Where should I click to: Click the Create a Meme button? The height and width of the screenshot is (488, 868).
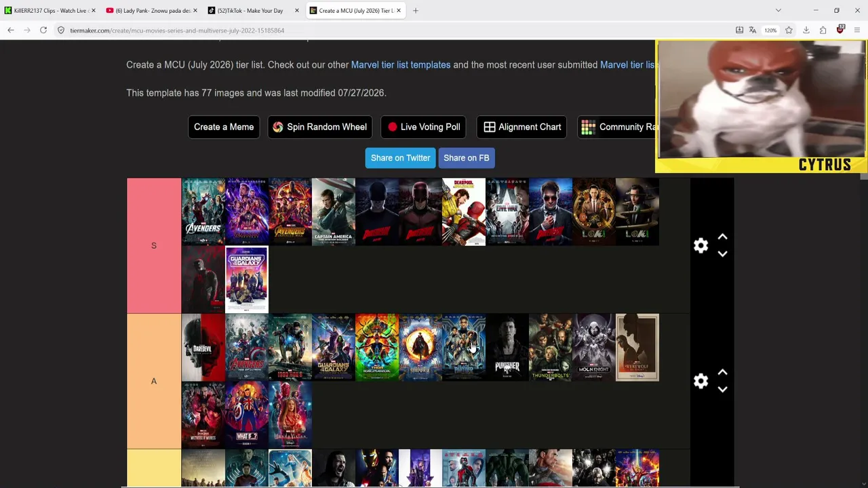pos(224,127)
